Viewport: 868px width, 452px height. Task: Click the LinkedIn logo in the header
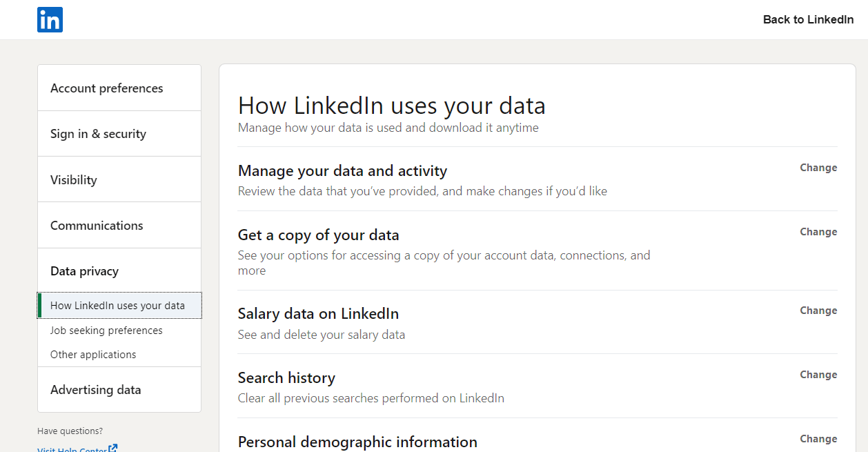[50, 19]
